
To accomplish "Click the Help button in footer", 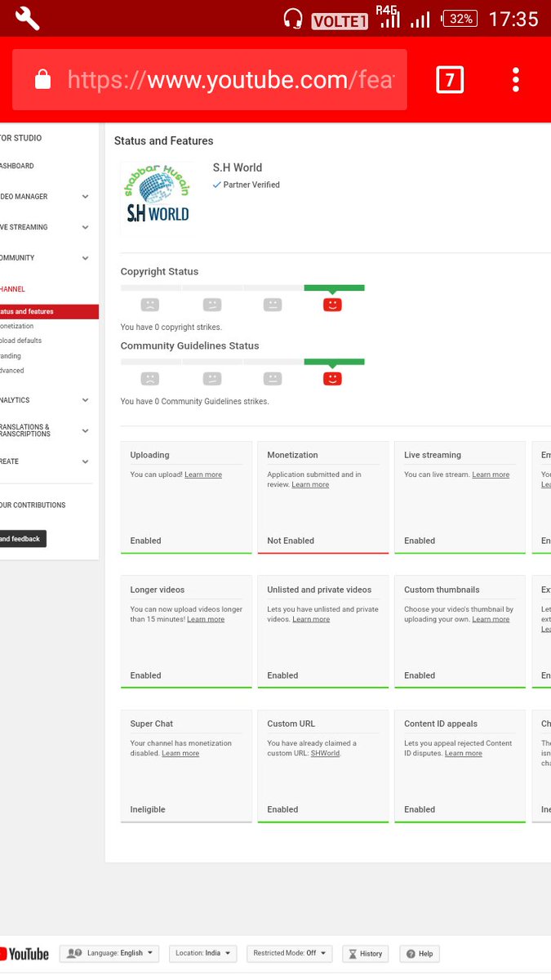I will tap(420, 953).
